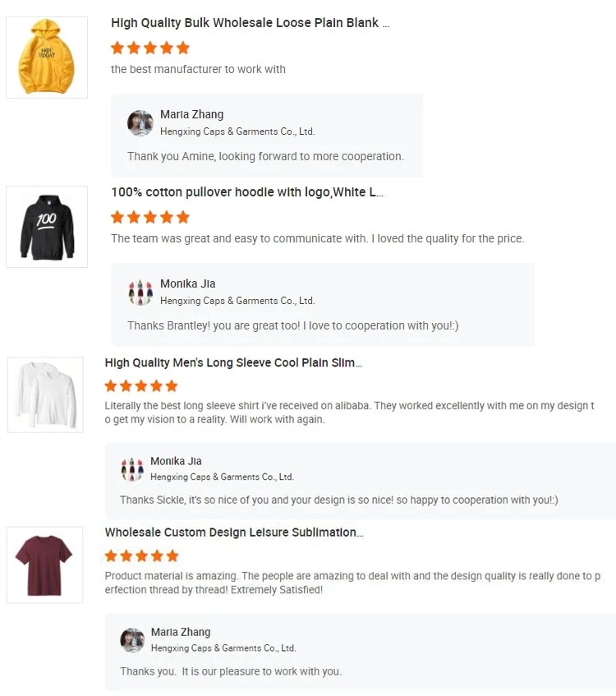Viewport: 616px width, 696px height.
Task: Open the maroon t-shirt product thumbnail
Action: (44, 565)
